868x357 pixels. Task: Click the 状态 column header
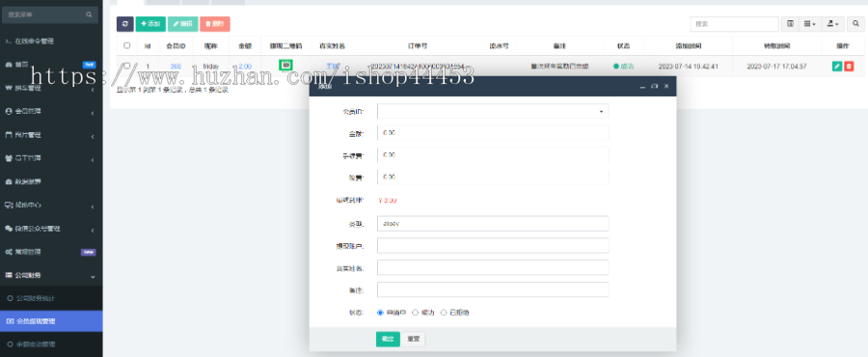click(x=623, y=46)
